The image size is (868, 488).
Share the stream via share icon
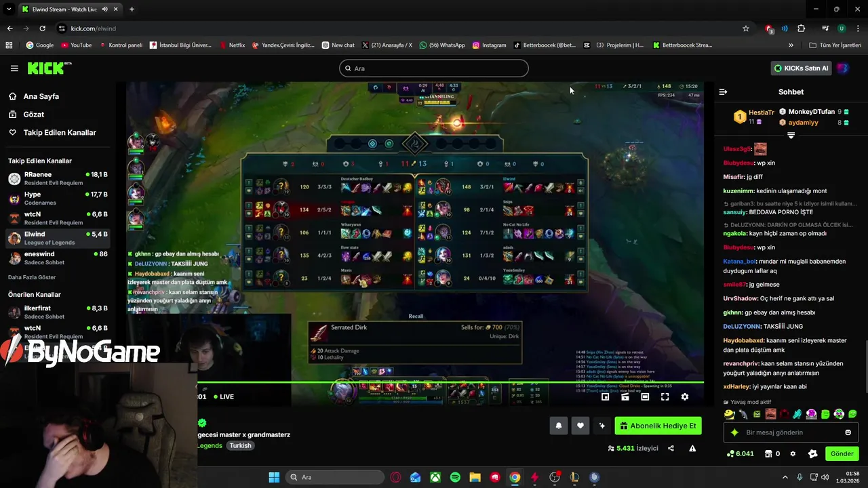671,448
